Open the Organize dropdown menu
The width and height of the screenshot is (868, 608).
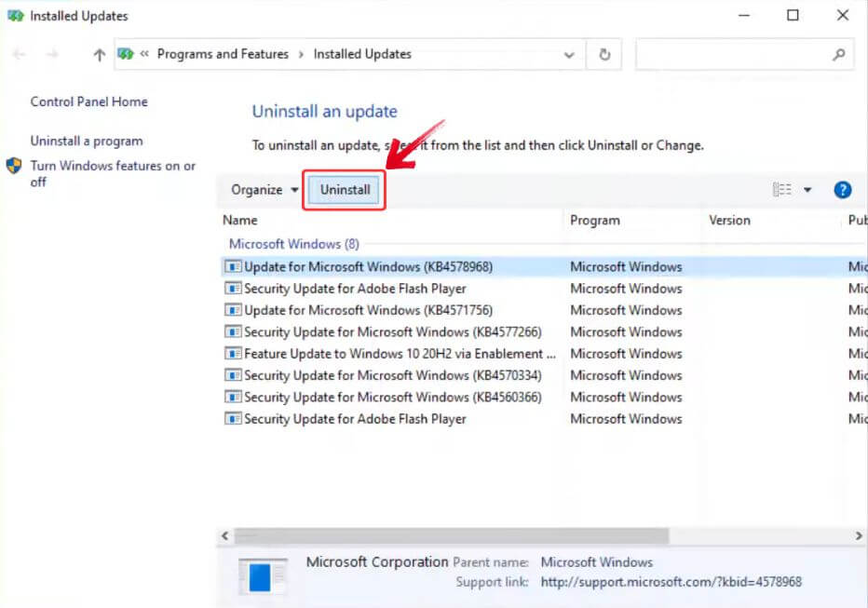pos(262,189)
